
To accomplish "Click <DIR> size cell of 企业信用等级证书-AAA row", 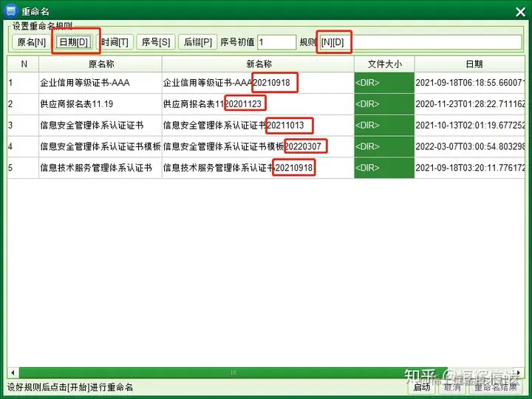I will click(x=384, y=83).
